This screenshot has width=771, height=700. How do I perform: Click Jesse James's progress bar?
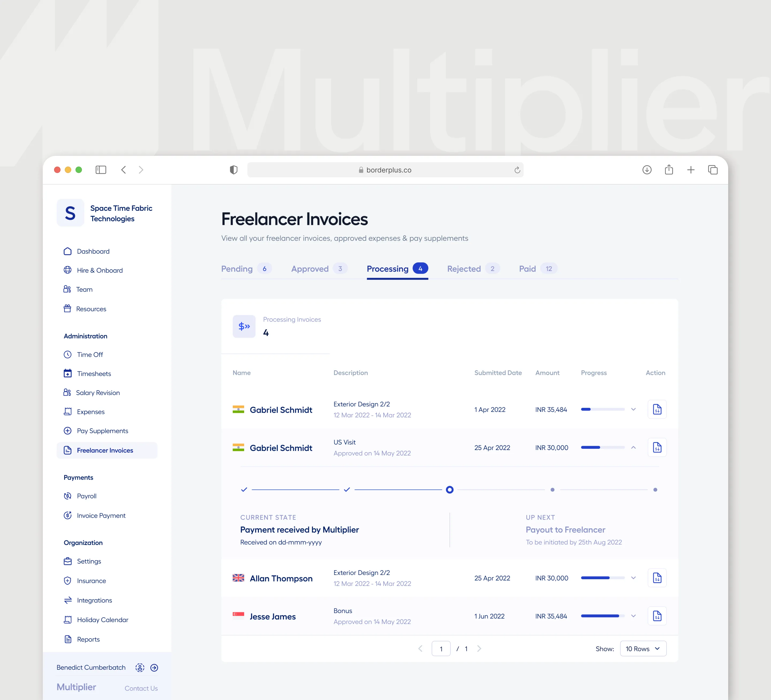click(x=603, y=616)
